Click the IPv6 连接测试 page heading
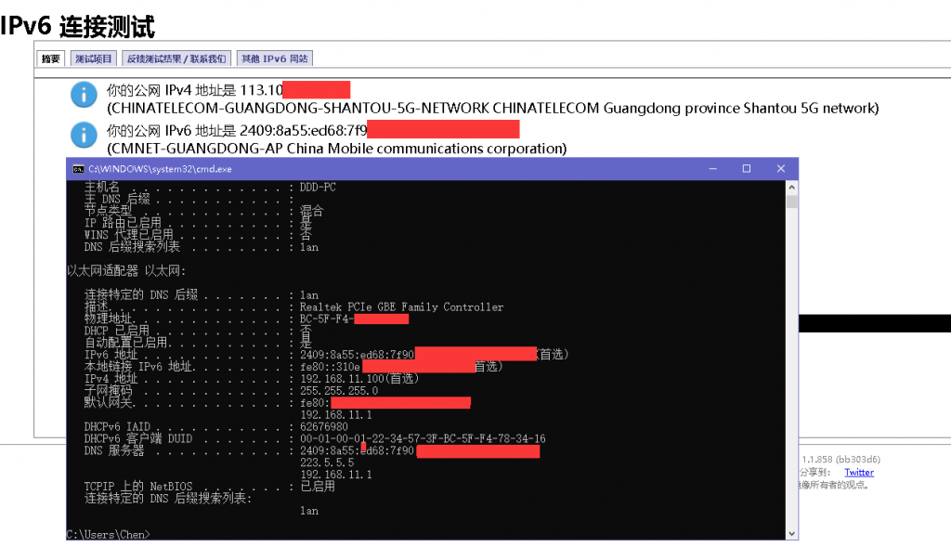 coord(78,26)
